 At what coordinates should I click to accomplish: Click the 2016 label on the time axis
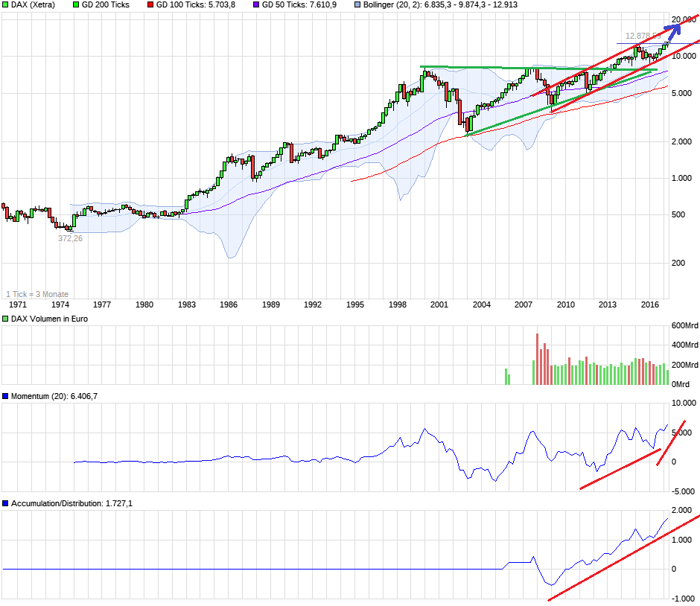click(649, 304)
